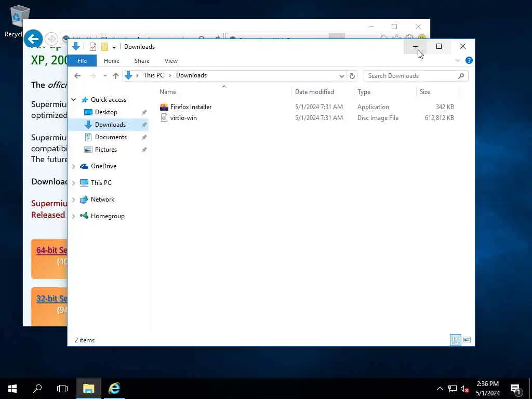Go forward in File Explorer
Screen dimensions: 532x399
92,76
